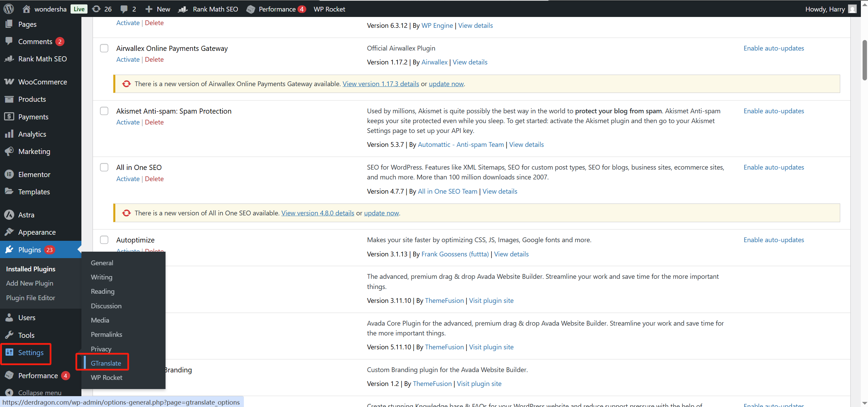The image size is (868, 407).
Task: Expand the New content menu in admin bar
Action: pos(158,9)
